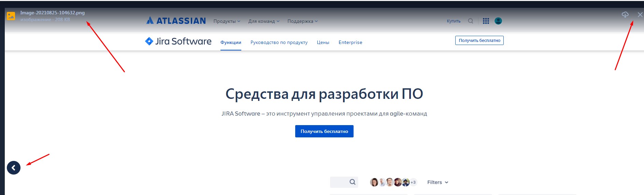
Task: Open the Atlassian logo link
Action: pyautogui.click(x=176, y=21)
